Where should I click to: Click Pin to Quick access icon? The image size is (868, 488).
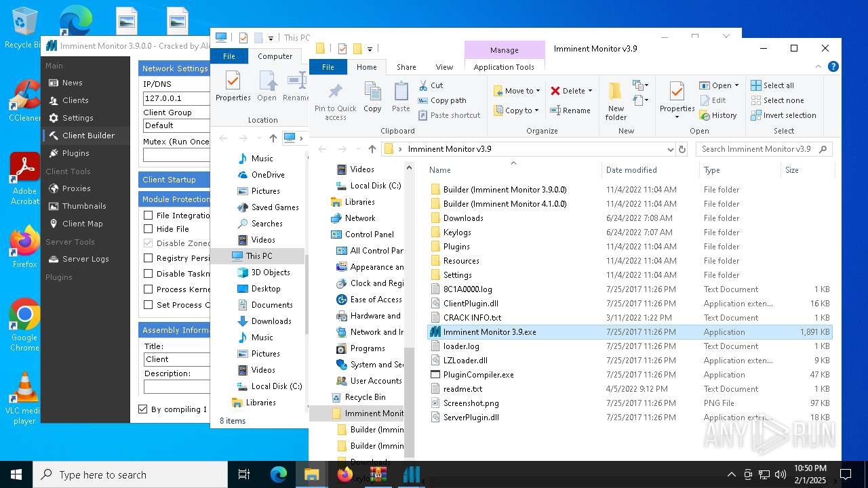point(335,102)
